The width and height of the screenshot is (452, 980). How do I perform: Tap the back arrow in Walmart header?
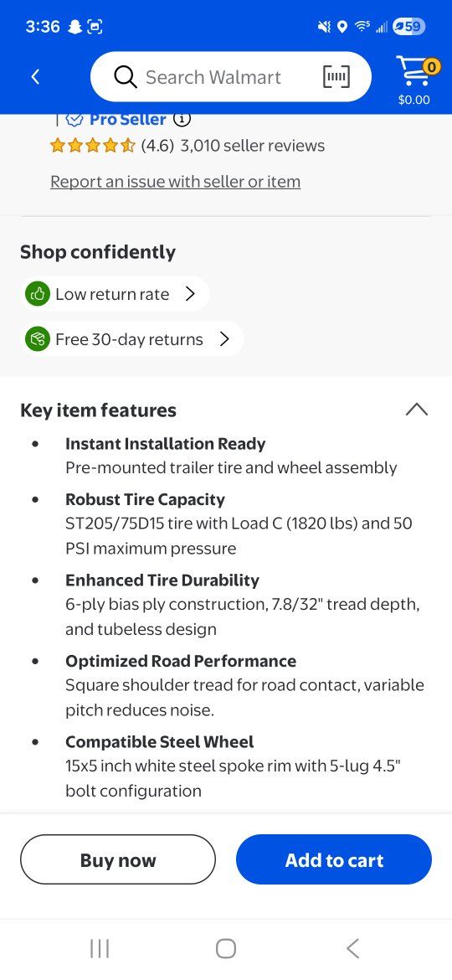(36, 77)
